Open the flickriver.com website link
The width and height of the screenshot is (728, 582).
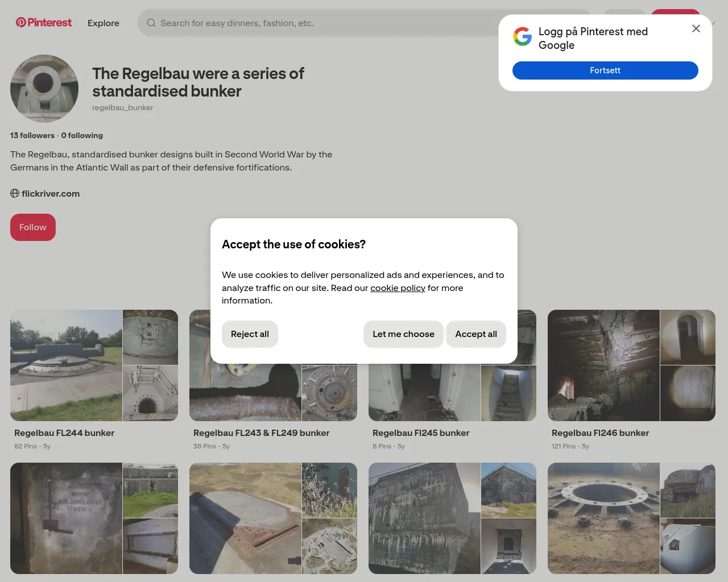[51, 194]
